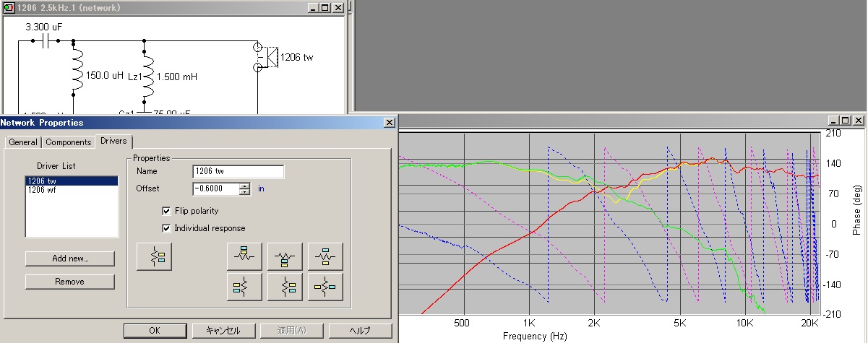Image resolution: width=868 pixels, height=343 pixels.
Task: Close the 1206 2.5kHz.1 network window
Action: tap(338, 8)
